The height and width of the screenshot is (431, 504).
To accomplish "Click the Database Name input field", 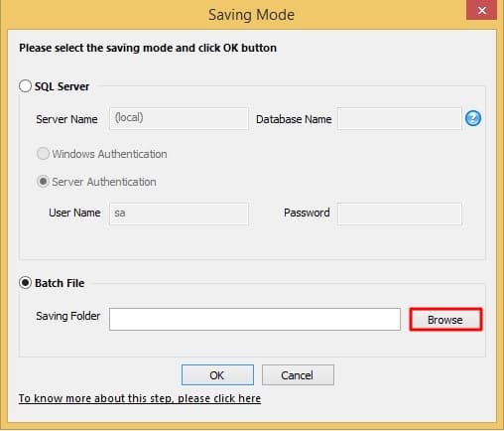I will [400, 118].
